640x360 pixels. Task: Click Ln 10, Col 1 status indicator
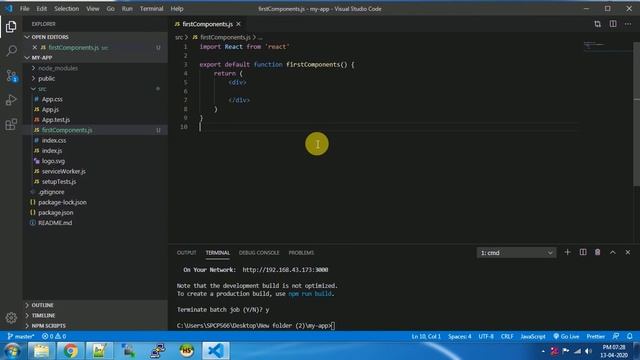point(426,336)
